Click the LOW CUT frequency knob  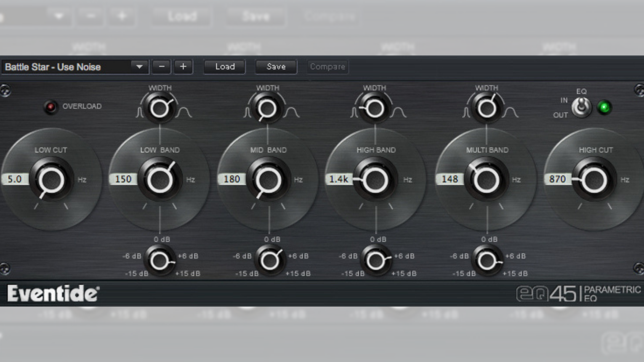[x=51, y=180]
